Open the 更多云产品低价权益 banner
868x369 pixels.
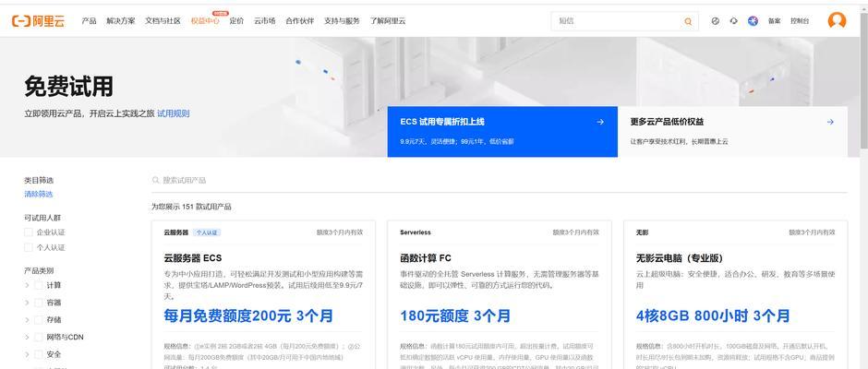pos(732,132)
